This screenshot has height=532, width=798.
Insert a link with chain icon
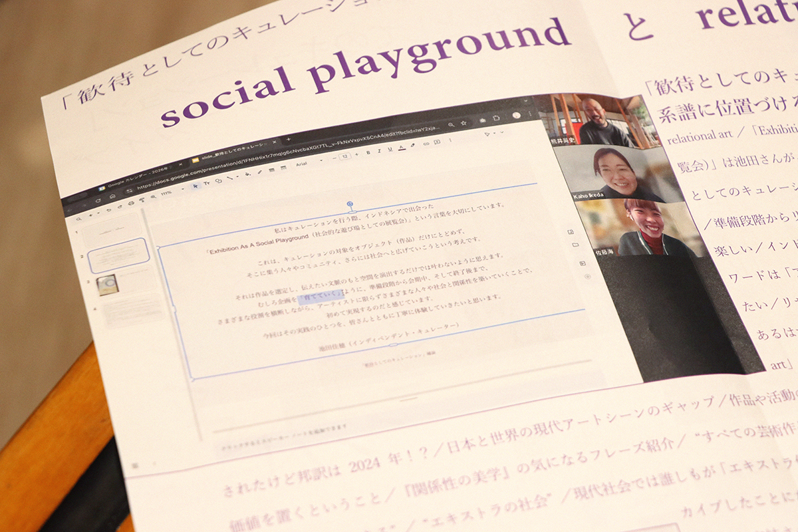pyautogui.click(x=426, y=144)
